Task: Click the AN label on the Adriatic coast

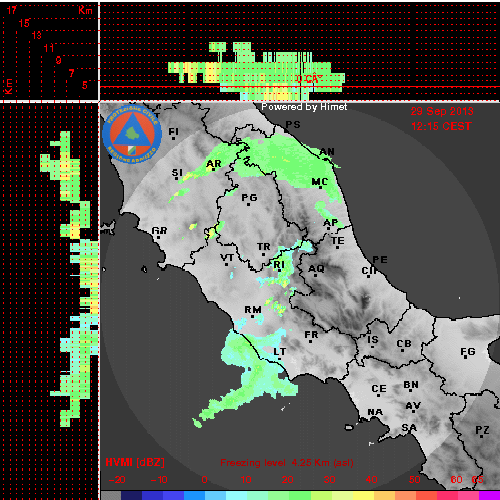Action: (x=327, y=152)
